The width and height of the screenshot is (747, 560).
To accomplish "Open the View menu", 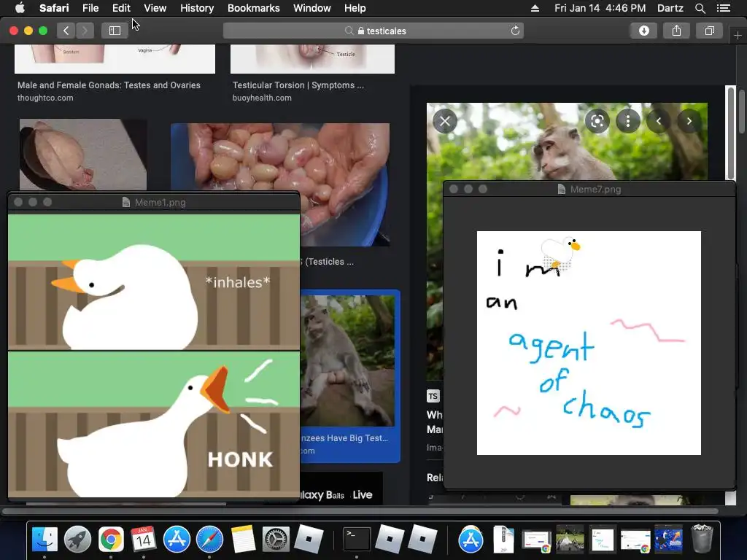I will point(155,8).
